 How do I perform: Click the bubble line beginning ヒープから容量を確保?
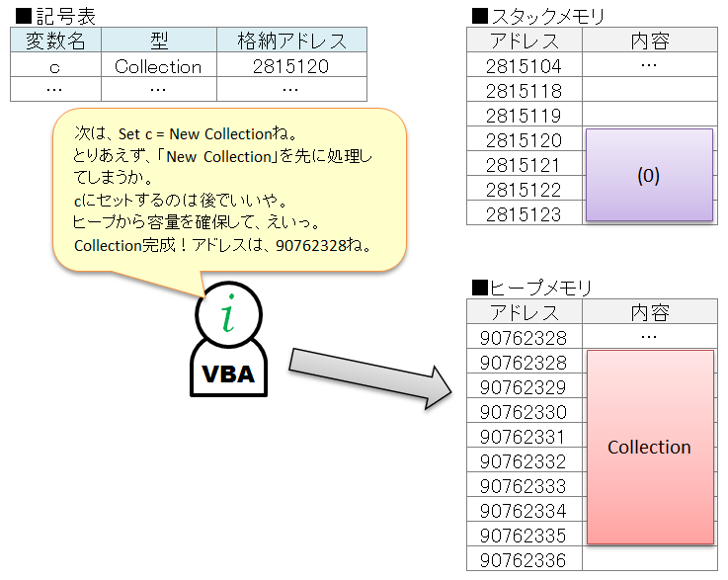tap(196, 222)
